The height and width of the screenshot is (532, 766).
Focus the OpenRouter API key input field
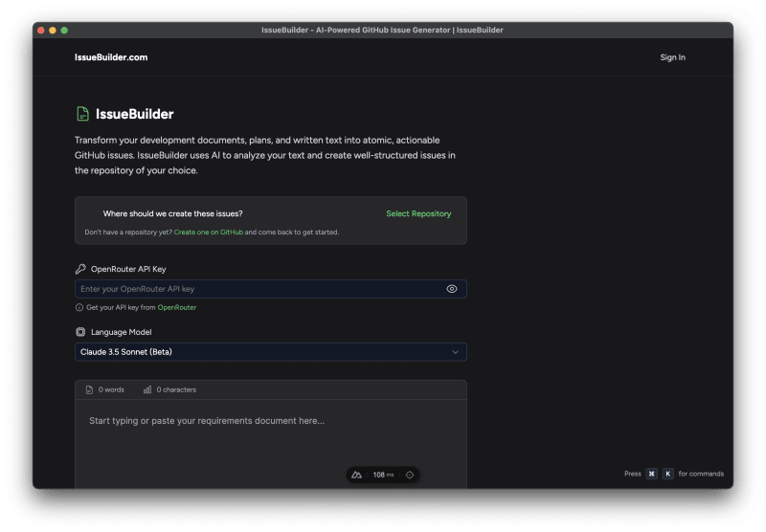click(x=271, y=289)
